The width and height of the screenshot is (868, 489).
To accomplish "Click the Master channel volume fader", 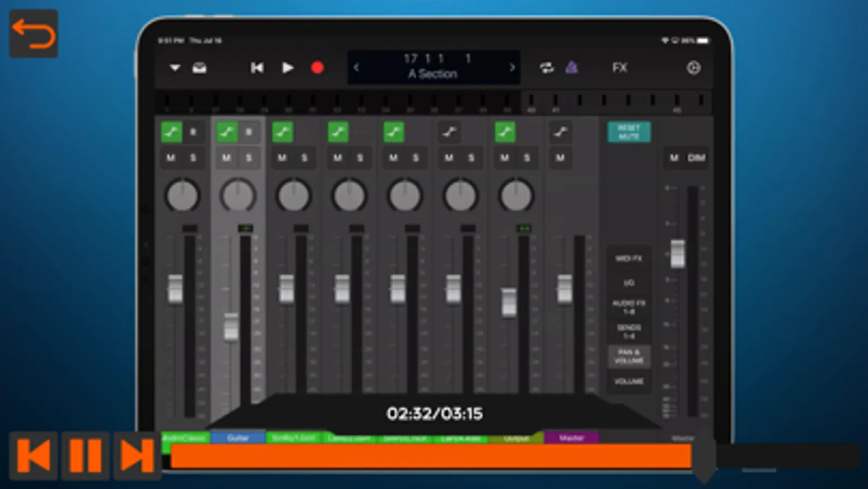I will [565, 289].
